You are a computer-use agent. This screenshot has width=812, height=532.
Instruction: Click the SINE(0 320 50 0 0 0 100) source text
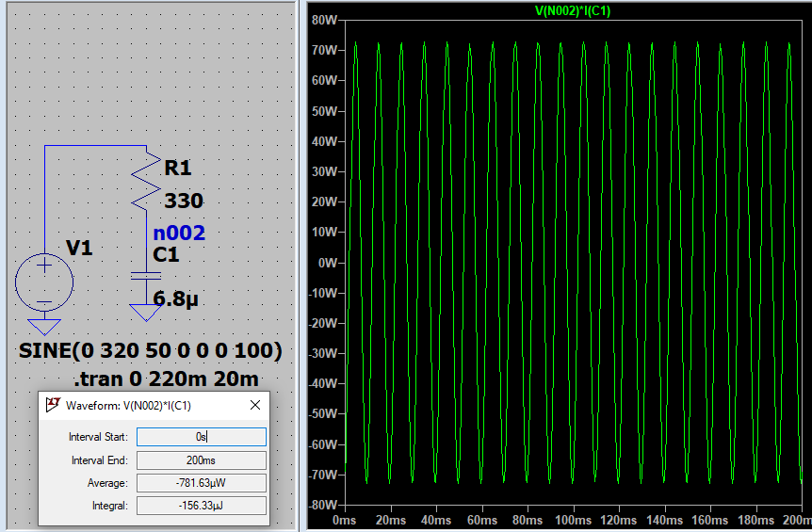(151, 351)
